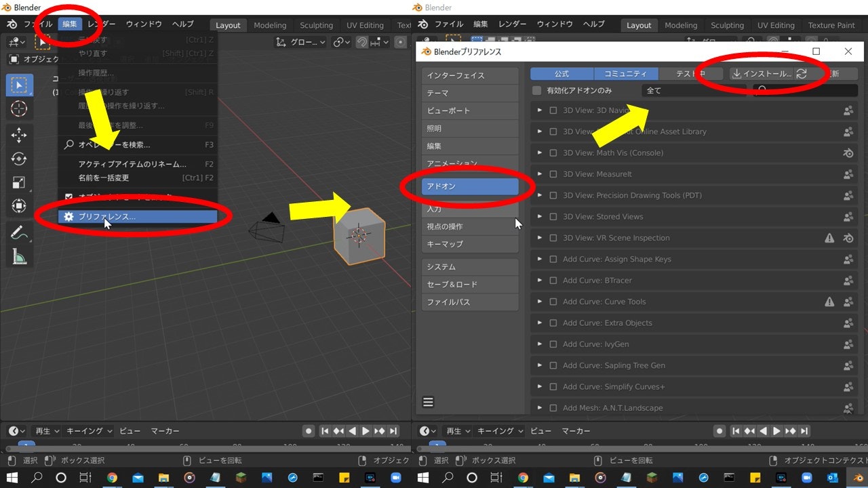Open the システム preferences section

click(470, 266)
